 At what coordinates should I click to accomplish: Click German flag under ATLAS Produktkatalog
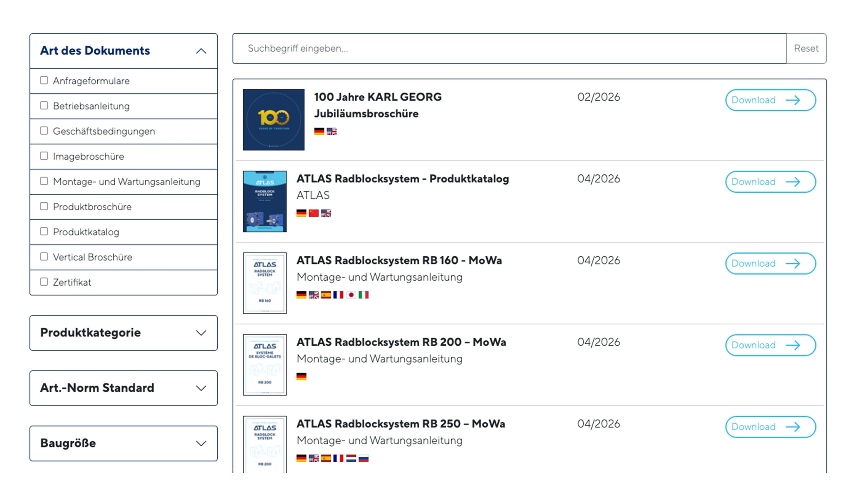pos(301,213)
